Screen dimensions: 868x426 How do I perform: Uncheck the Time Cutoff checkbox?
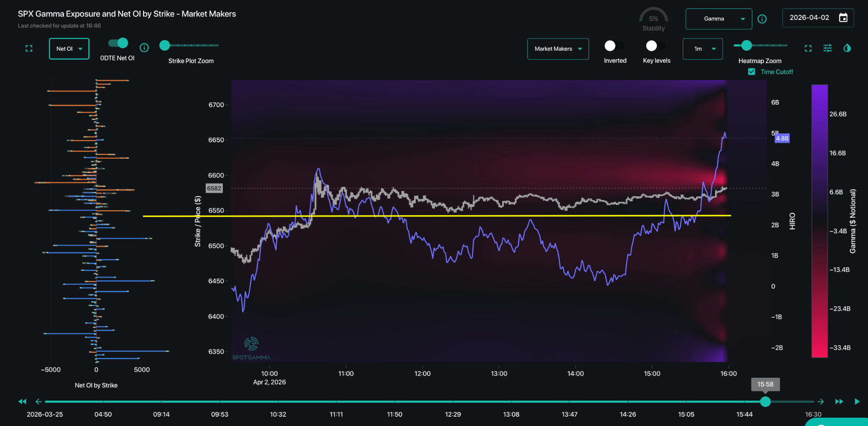pyautogui.click(x=751, y=72)
